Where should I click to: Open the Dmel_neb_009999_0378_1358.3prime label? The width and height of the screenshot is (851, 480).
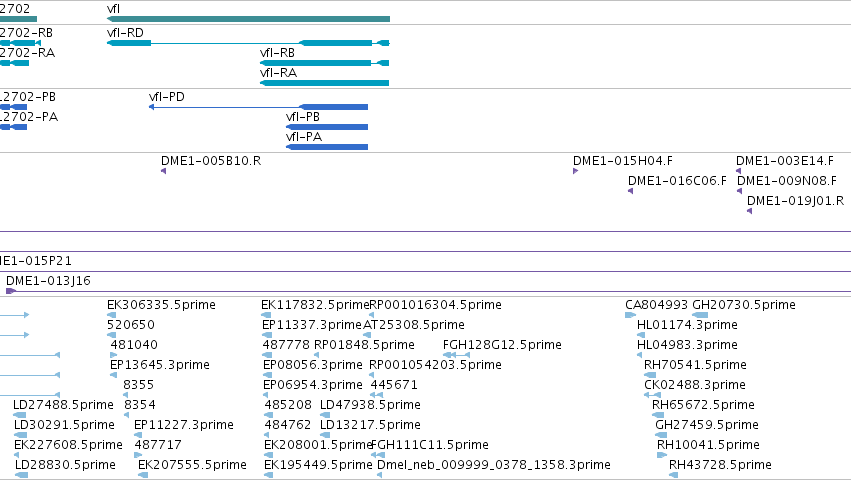494,465
